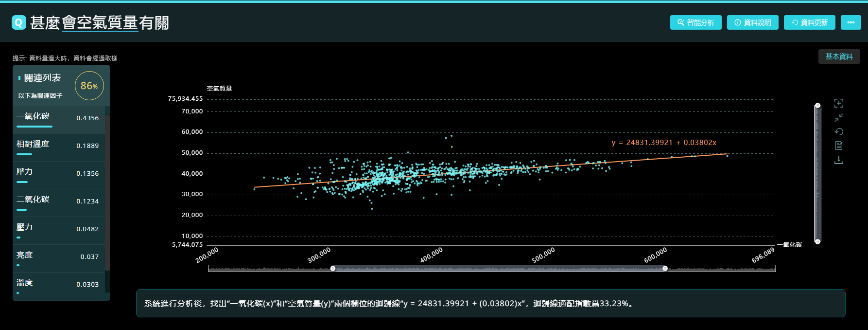
Task: Open the data view document icon
Action: tap(839, 146)
